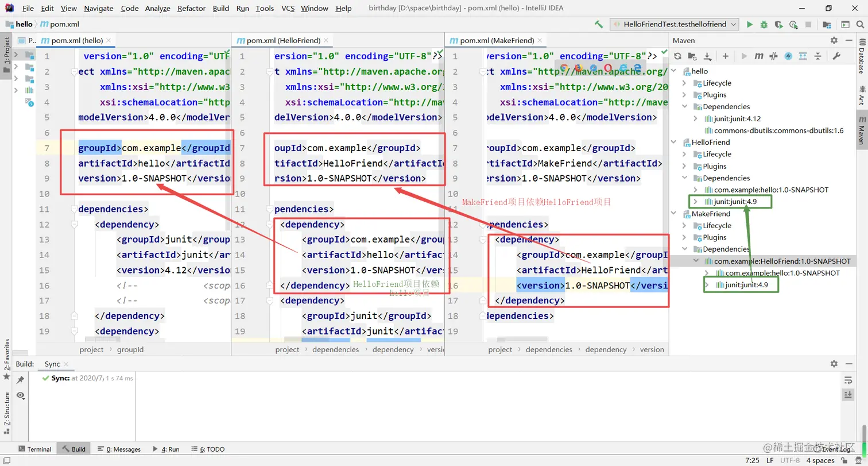Open the File menu
This screenshot has height=466, width=868.
pyautogui.click(x=28, y=9)
